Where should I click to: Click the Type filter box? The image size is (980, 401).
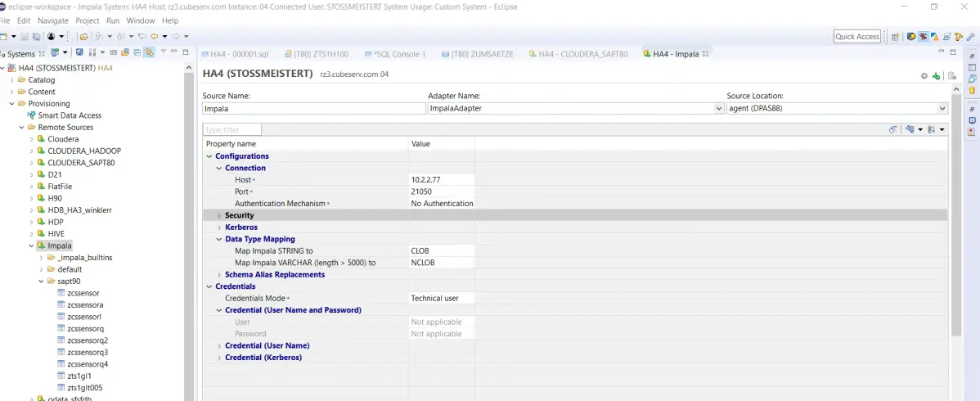(x=232, y=129)
